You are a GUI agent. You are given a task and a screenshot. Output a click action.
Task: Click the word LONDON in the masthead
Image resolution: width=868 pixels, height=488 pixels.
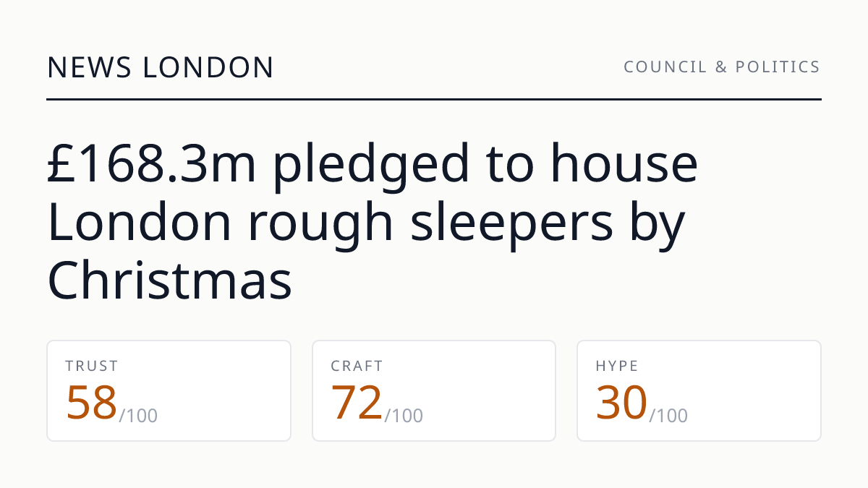tap(208, 67)
